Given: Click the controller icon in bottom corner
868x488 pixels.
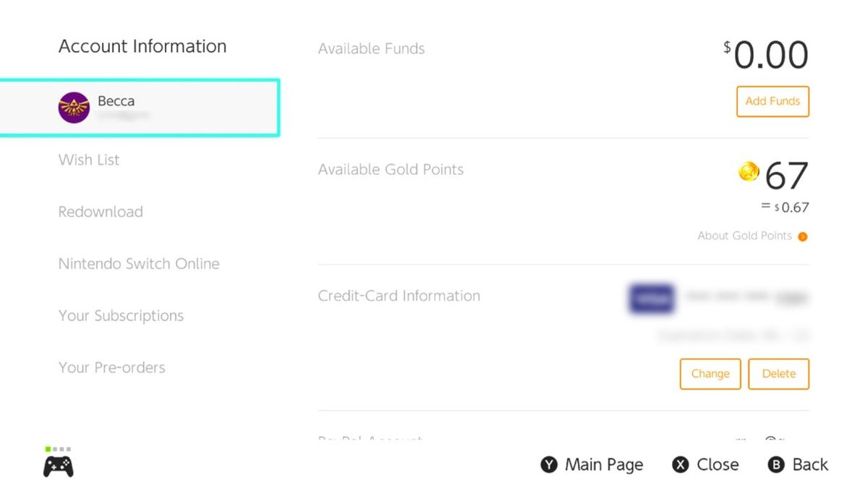Looking at the screenshot, I should [59, 466].
